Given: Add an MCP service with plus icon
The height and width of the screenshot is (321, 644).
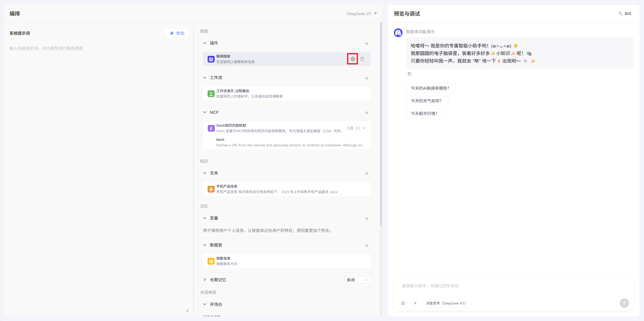Looking at the screenshot, I should coord(367,113).
